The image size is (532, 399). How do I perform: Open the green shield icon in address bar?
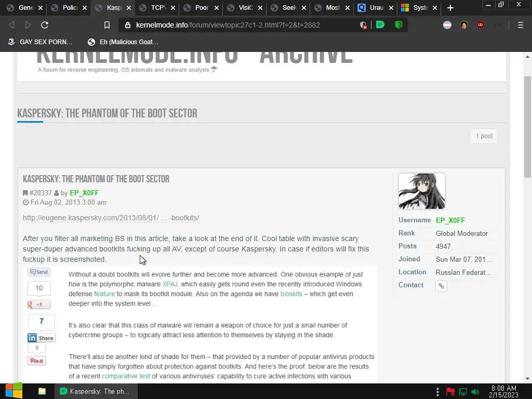coord(398,25)
